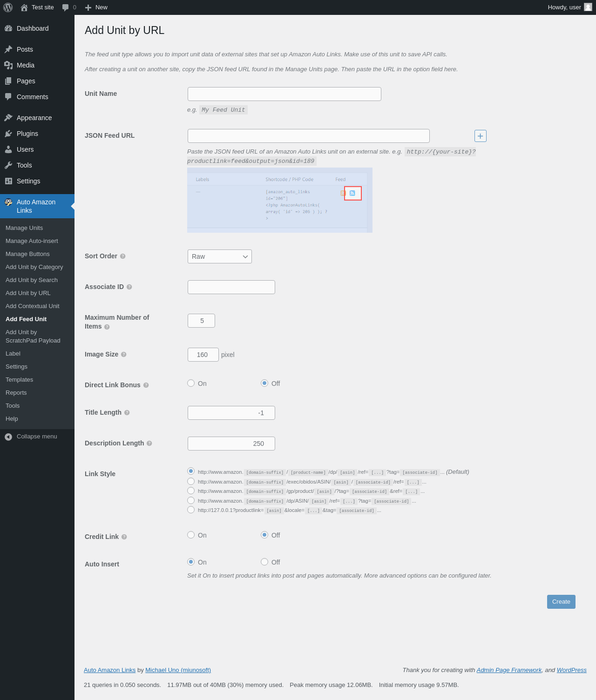Show help tooltip for Maximum Number of Items
The image size is (596, 700).
(x=107, y=327)
